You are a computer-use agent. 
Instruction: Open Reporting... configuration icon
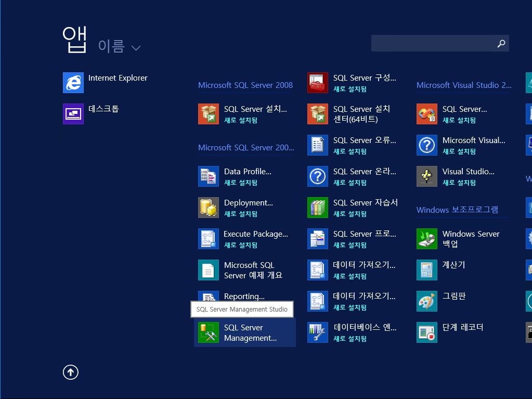pos(209,296)
